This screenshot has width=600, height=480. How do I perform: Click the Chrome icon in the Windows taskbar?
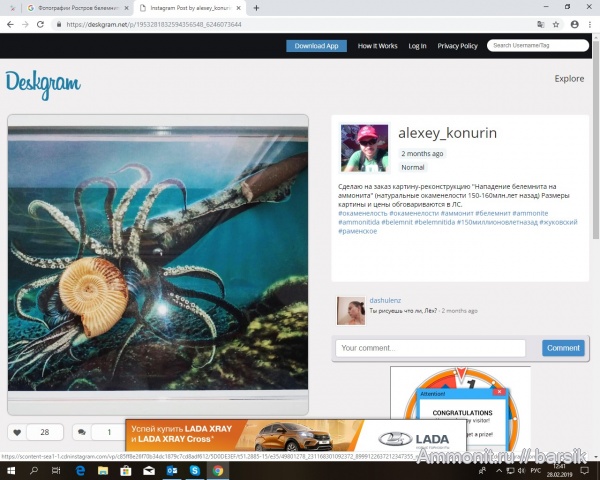click(217, 469)
